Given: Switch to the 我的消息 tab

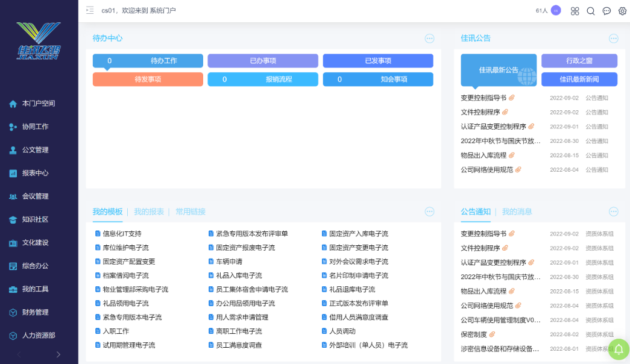Looking at the screenshot, I should (517, 212).
